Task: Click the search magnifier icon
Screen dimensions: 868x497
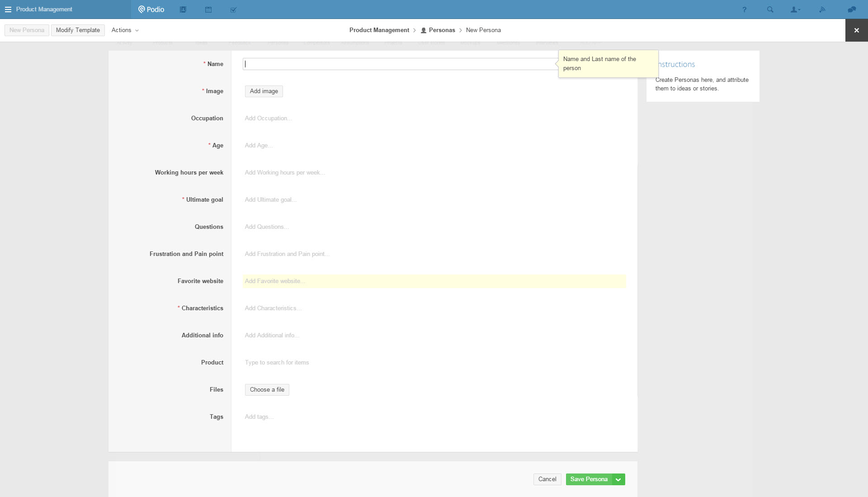Action: [770, 9]
